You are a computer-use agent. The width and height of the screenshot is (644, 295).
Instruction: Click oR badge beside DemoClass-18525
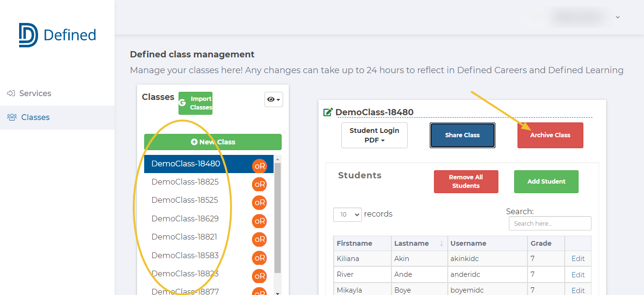[x=260, y=203]
